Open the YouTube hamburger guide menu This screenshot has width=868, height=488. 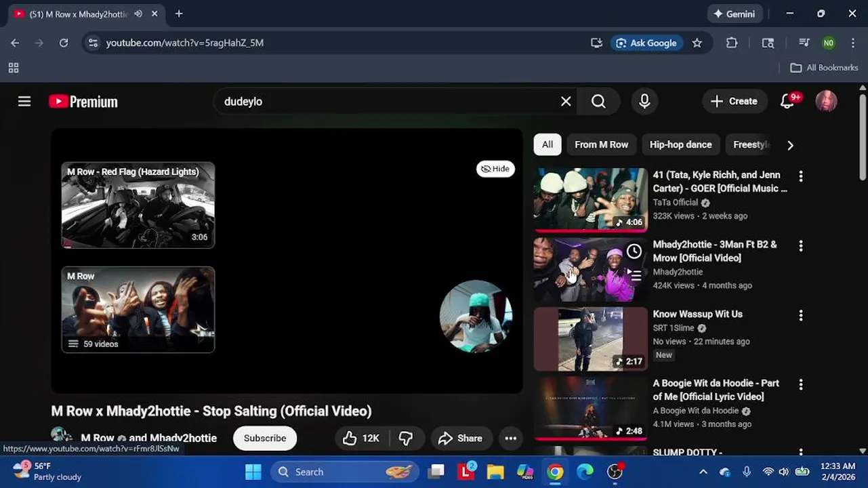[x=24, y=102]
